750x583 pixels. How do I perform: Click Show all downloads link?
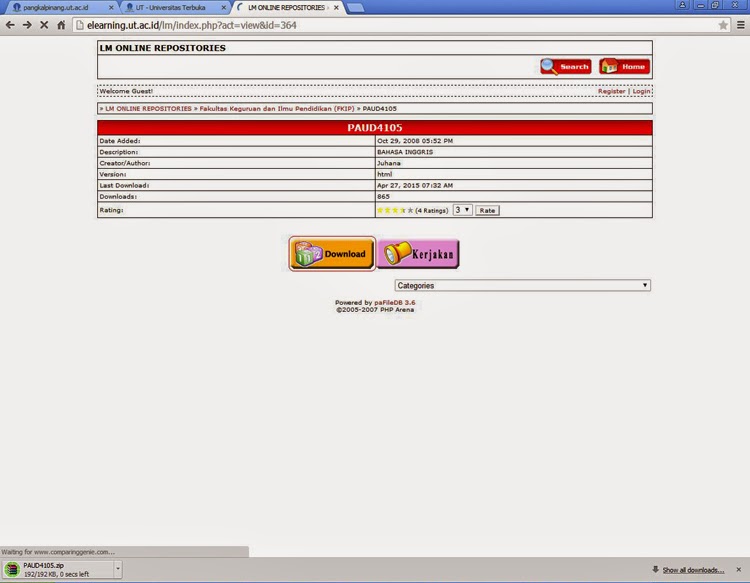point(693,570)
